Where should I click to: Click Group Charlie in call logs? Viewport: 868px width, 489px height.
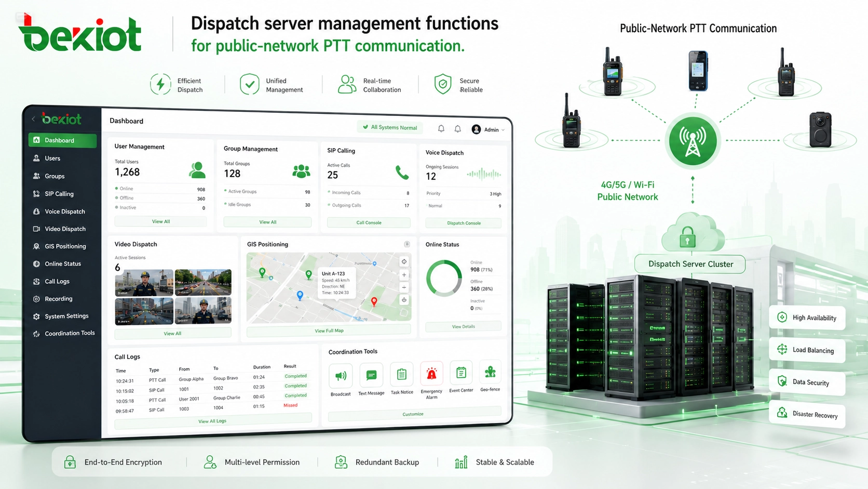pos(227,398)
